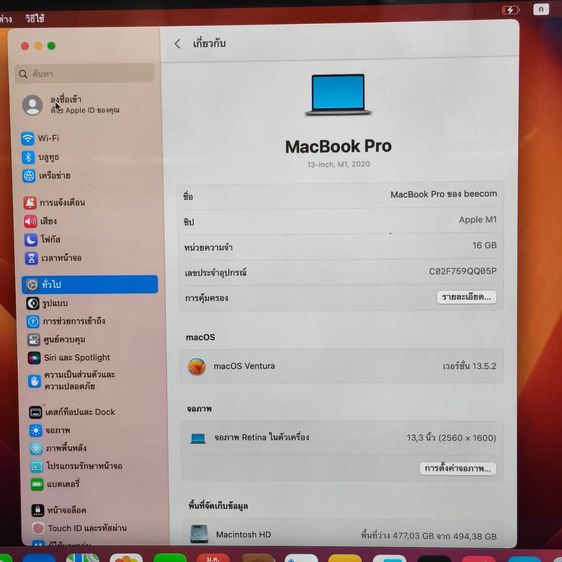This screenshot has width=562, height=562.
Task: Open ภาพพื้นหลัง wallpaper settings
Action: 58,448
